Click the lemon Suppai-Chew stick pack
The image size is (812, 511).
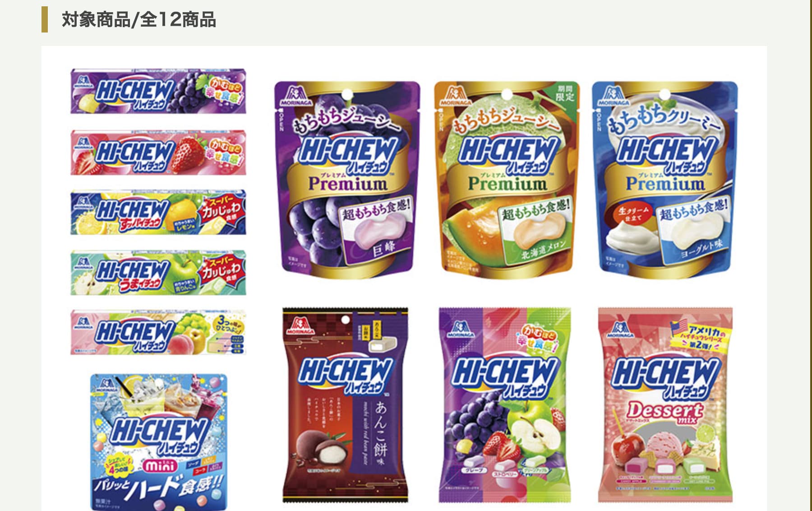click(158, 212)
